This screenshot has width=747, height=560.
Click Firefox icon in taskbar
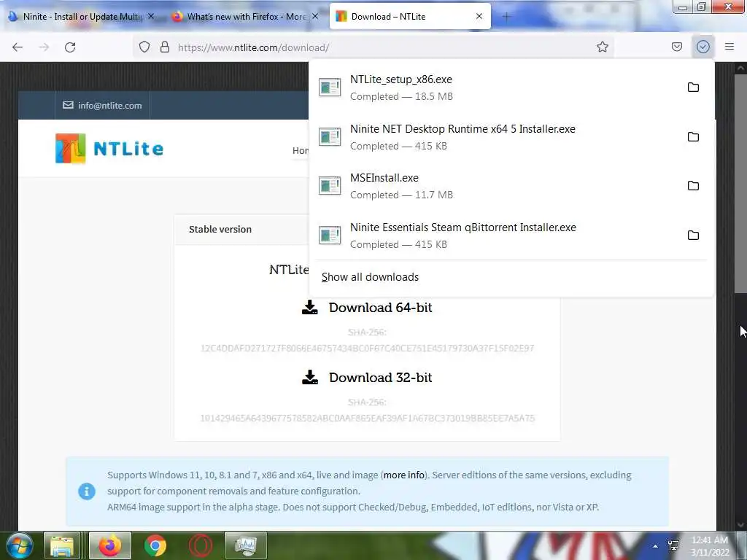click(109, 545)
